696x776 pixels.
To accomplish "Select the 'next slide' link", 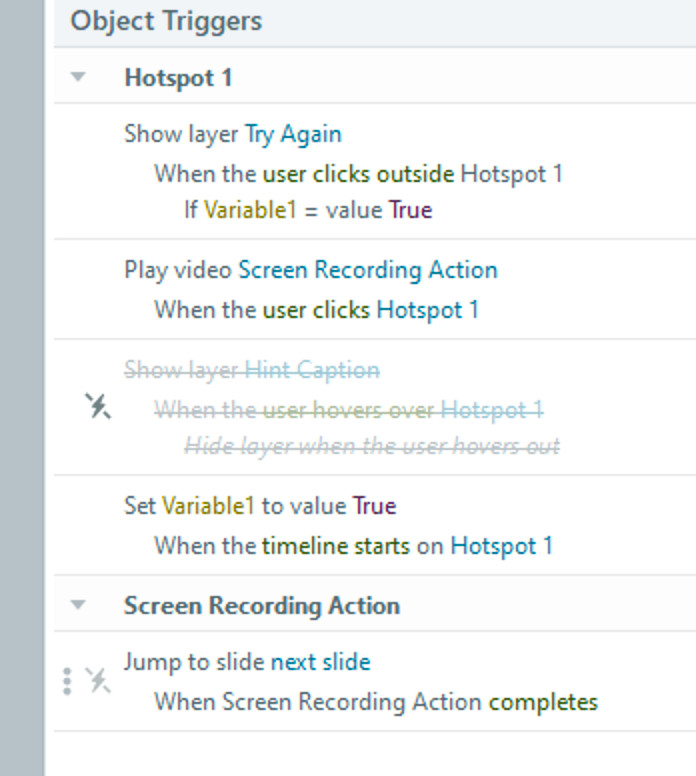I will point(320,662).
